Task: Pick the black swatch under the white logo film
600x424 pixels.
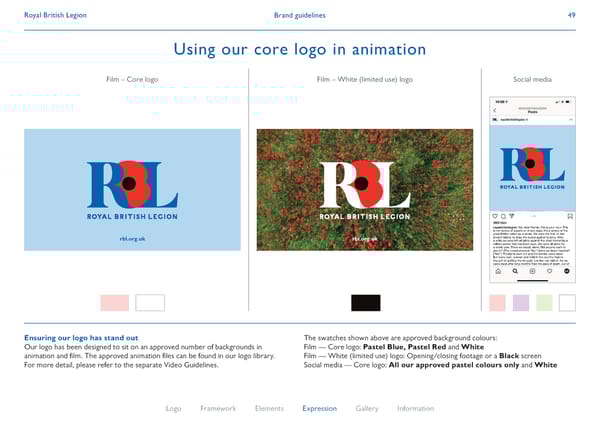Action: tap(365, 302)
